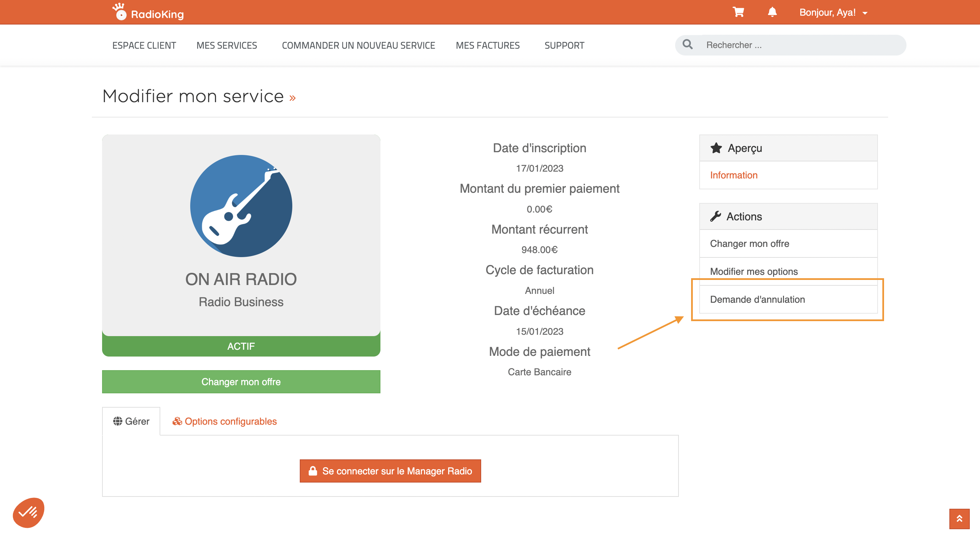Click the ACTIF status bar

(241, 346)
